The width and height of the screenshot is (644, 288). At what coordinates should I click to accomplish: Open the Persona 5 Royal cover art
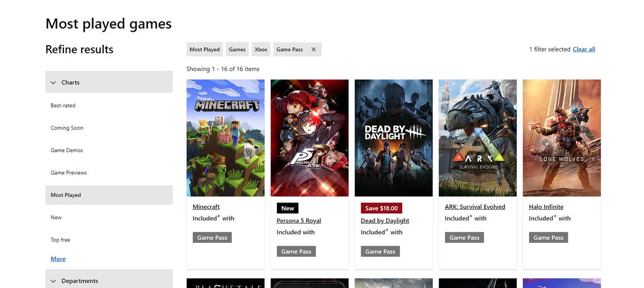tap(310, 138)
